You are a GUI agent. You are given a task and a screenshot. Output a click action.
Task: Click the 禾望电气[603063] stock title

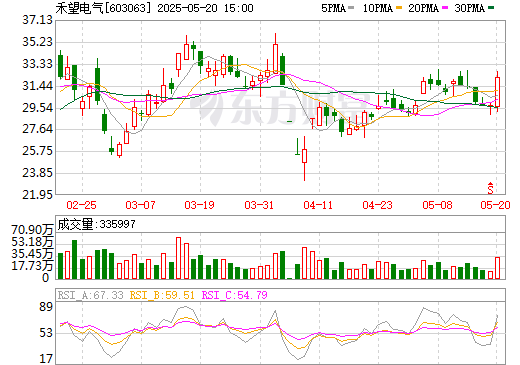(103, 8)
